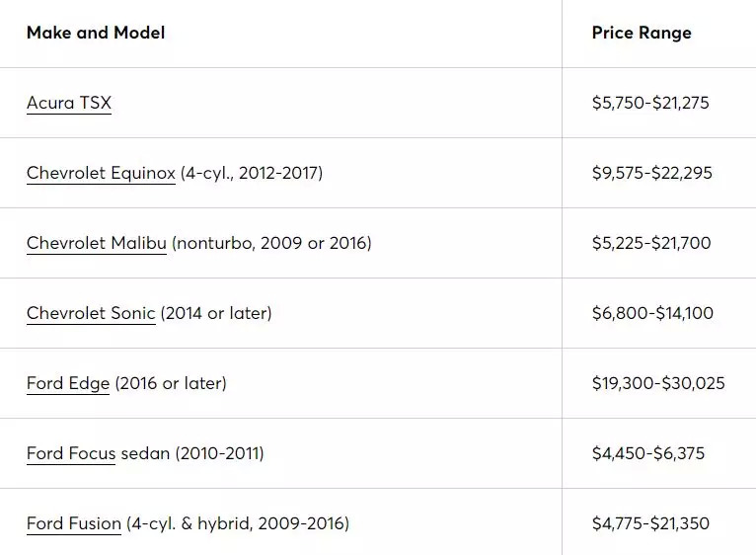756x555 pixels.
Task: Follow the Chevrolet Sonic link
Action: [x=91, y=313]
